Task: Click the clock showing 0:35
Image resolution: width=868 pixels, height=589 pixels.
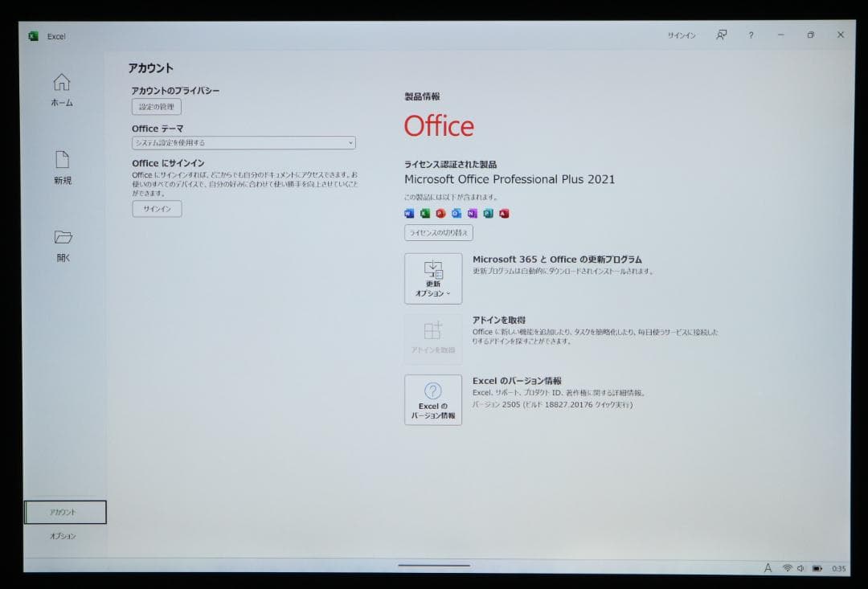Action: point(838,569)
